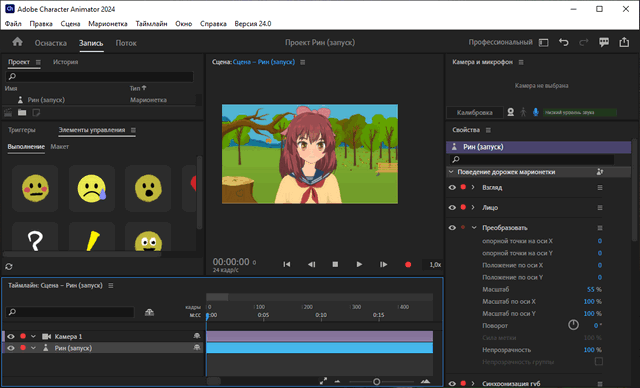Switch to the Поток tab
Image resolution: width=640 pixels, height=388 pixels.
[126, 43]
